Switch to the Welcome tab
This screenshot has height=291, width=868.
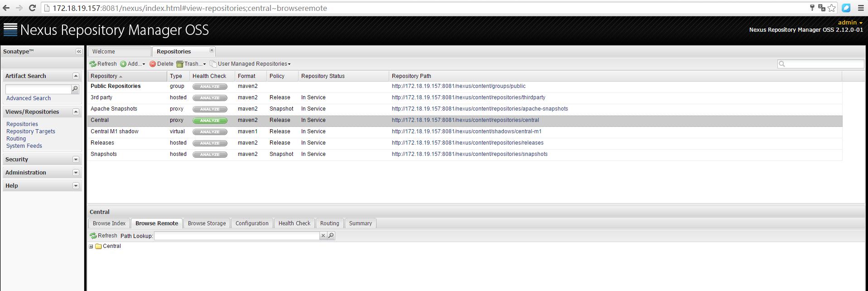pyautogui.click(x=119, y=52)
